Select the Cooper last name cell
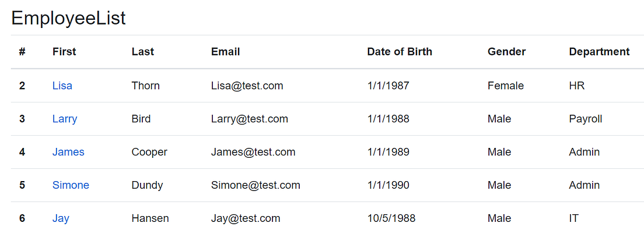This screenshot has width=644, height=244. coord(149,152)
